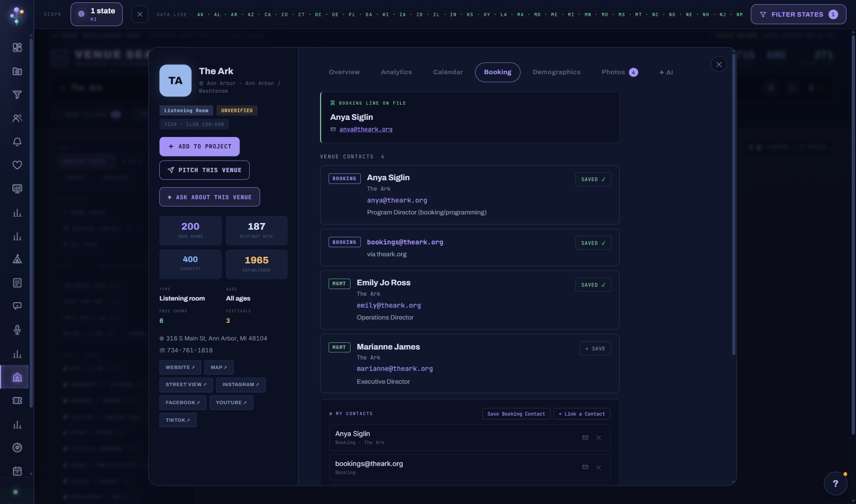This screenshot has width=856, height=504.
Task: Open the heart favorites icon in sidebar
Action: pos(17,165)
